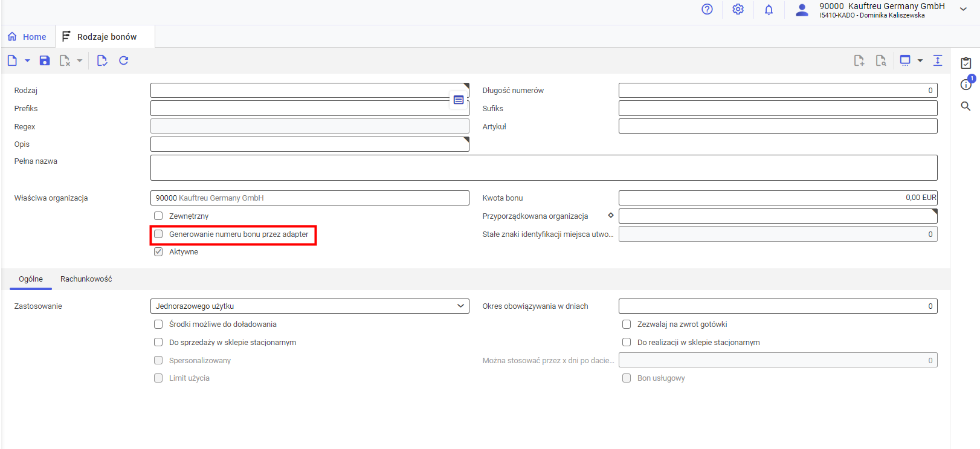
Task: Open user settings gear icon
Action: pos(738,9)
